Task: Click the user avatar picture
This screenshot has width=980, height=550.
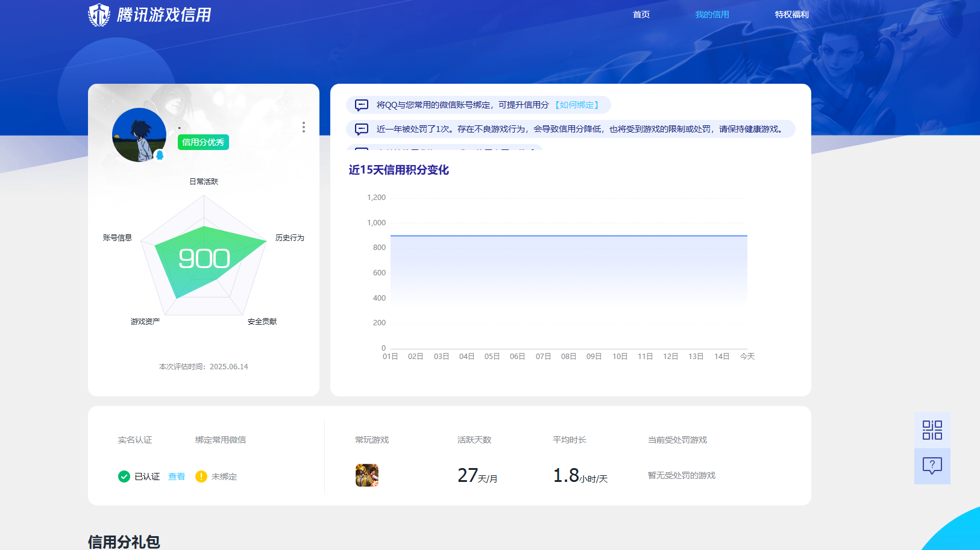Action: pos(139,135)
